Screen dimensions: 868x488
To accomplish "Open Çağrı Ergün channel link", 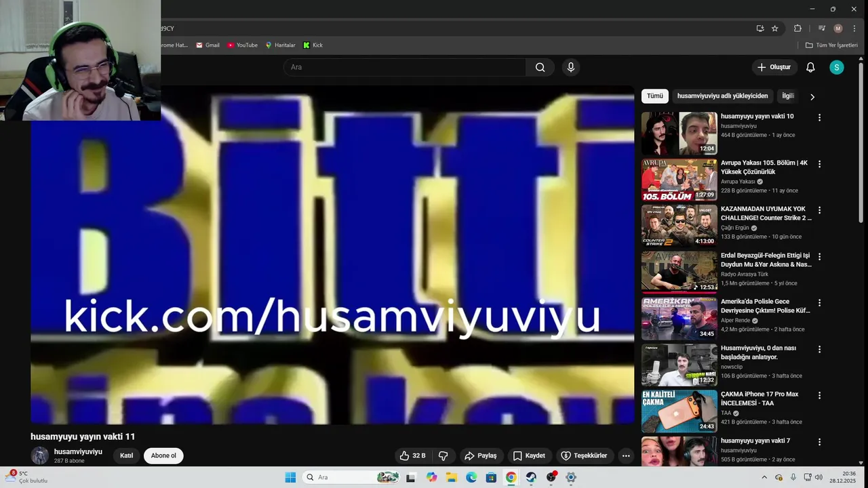I will (735, 228).
